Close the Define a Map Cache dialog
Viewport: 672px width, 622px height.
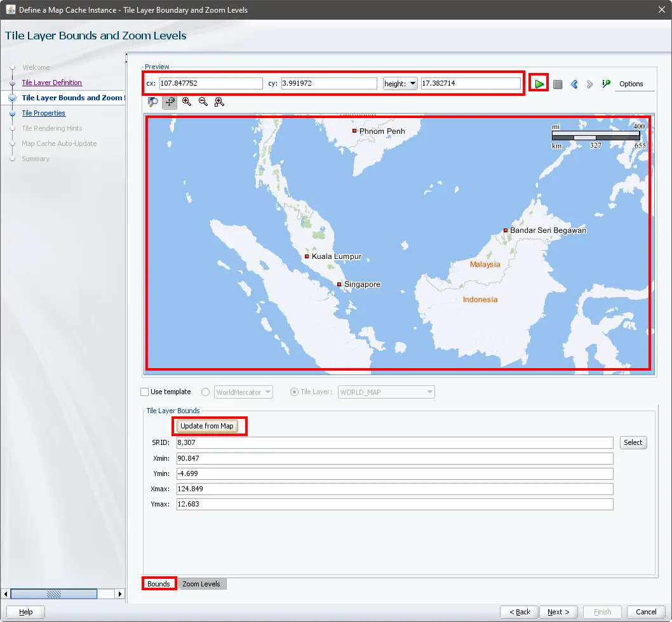[x=662, y=10]
